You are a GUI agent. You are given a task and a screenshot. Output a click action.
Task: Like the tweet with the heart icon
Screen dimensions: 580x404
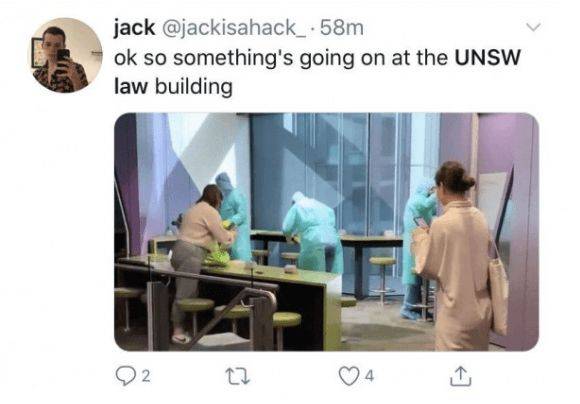click(348, 376)
